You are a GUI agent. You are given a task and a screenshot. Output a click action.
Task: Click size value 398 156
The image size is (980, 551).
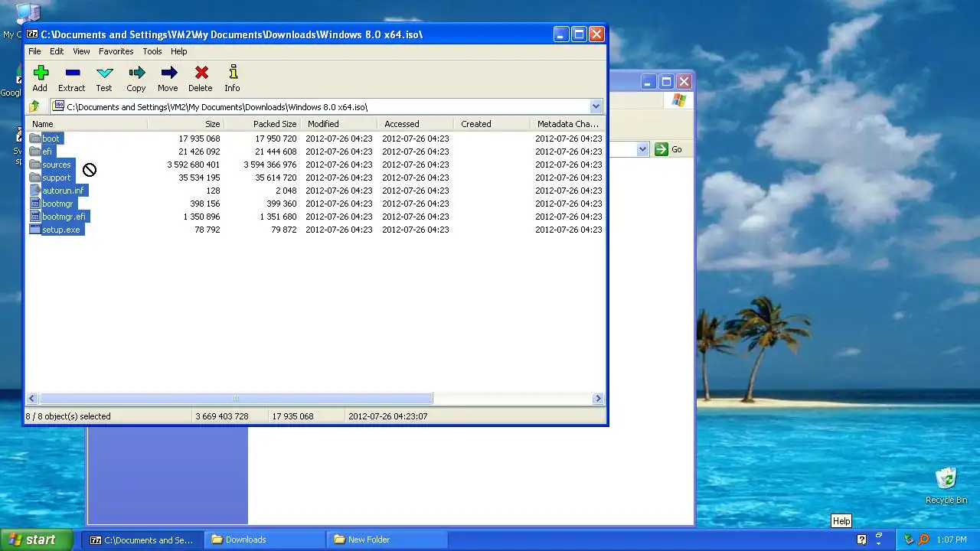pyautogui.click(x=205, y=204)
